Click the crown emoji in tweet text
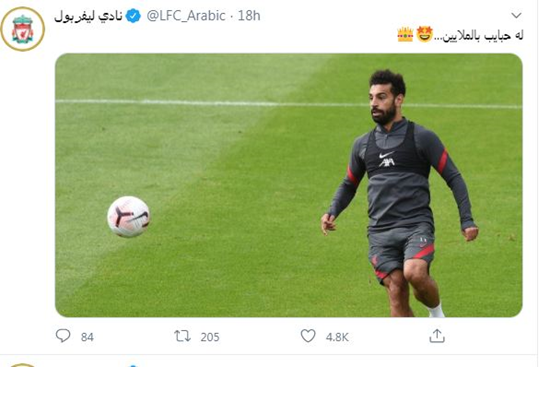 click(x=405, y=34)
